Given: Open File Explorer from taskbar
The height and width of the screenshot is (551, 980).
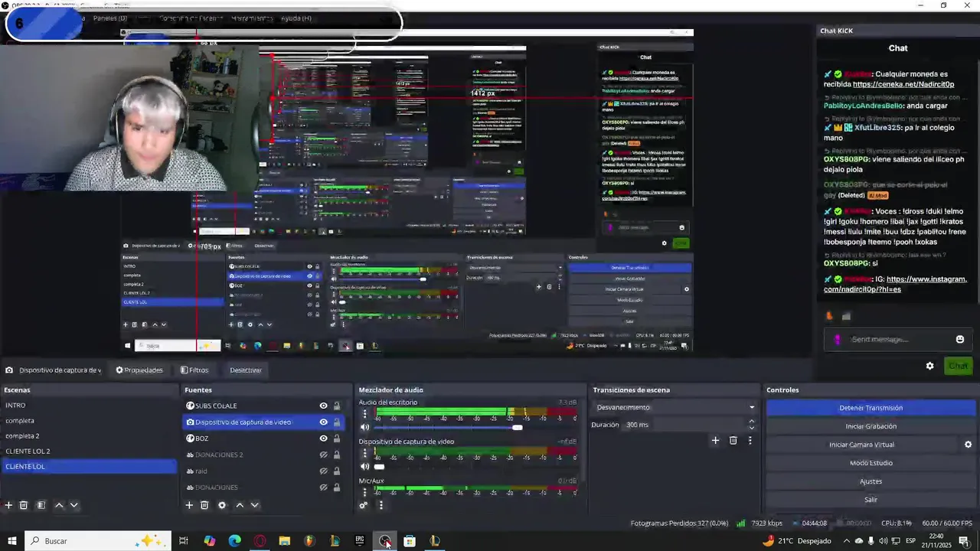Looking at the screenshot, I should [285, 541].
